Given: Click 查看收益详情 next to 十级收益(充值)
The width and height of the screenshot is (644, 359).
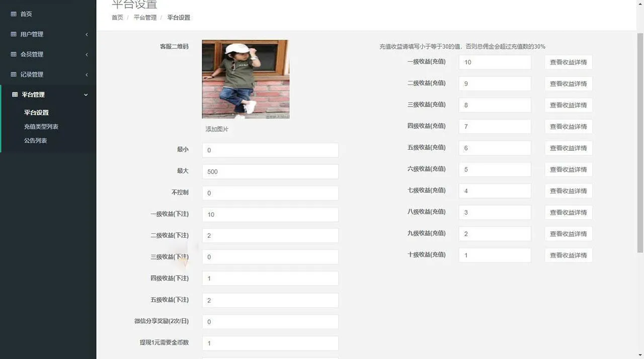Looking at the screenshot, I should tap(568, 255).
